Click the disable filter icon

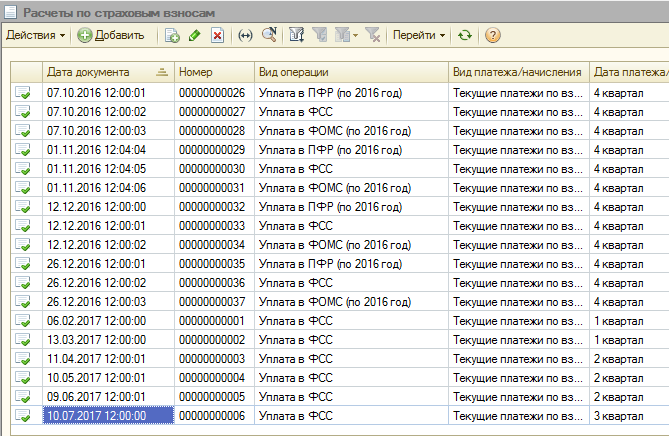click(x=372, y=35)
